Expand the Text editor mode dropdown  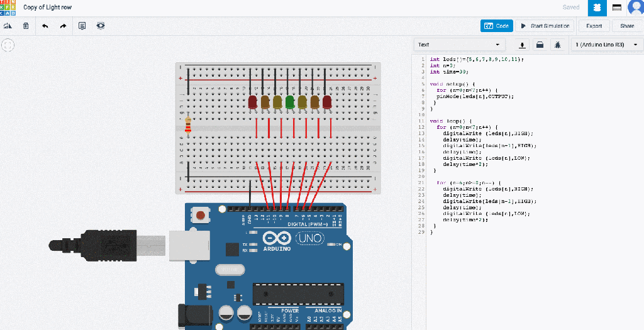[x=459, y=45]
